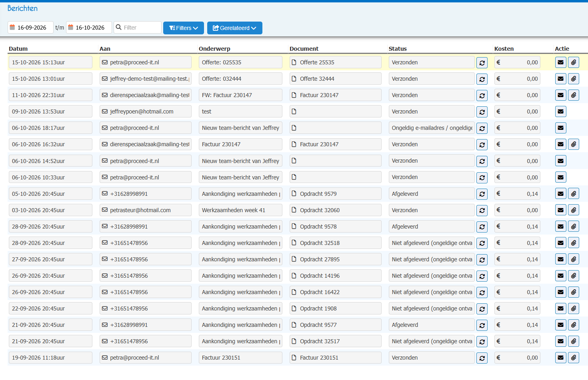This screenshot has height=380, width=588.
Task: Select date cell 11-10-2026 22:31uur
Action: pyautogui.click(x=50, y=95)
